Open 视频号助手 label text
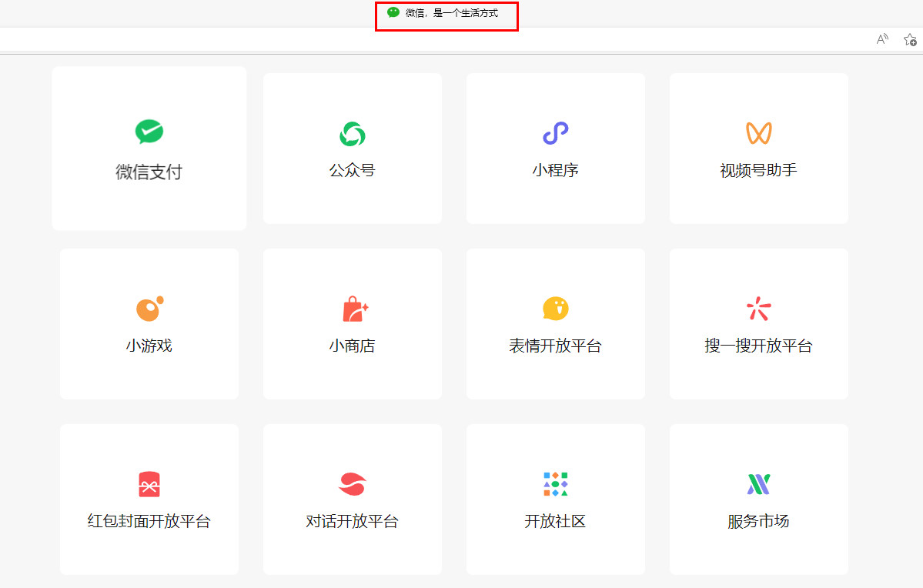The height and width of the screenshot is (588, 923). point(759,170)
